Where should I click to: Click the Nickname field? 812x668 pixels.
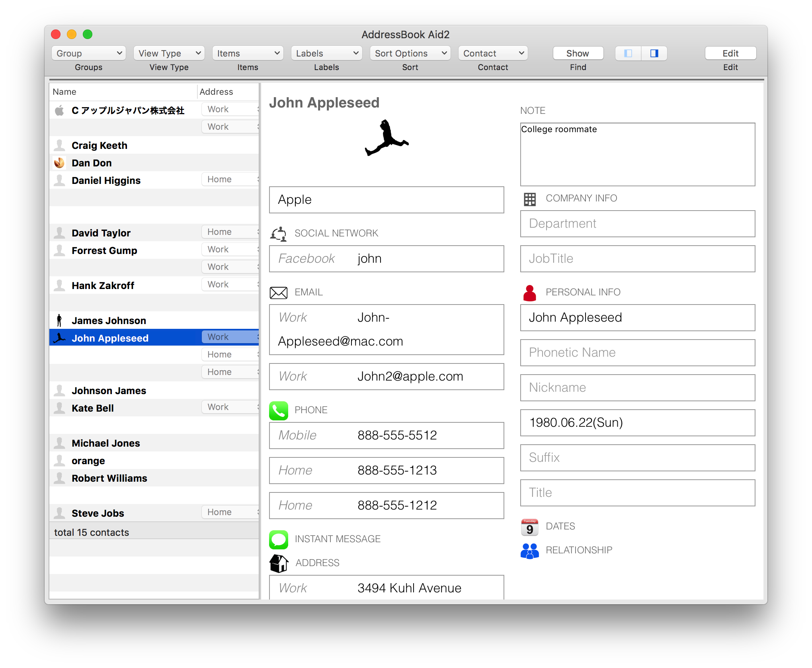pos(638,388)
